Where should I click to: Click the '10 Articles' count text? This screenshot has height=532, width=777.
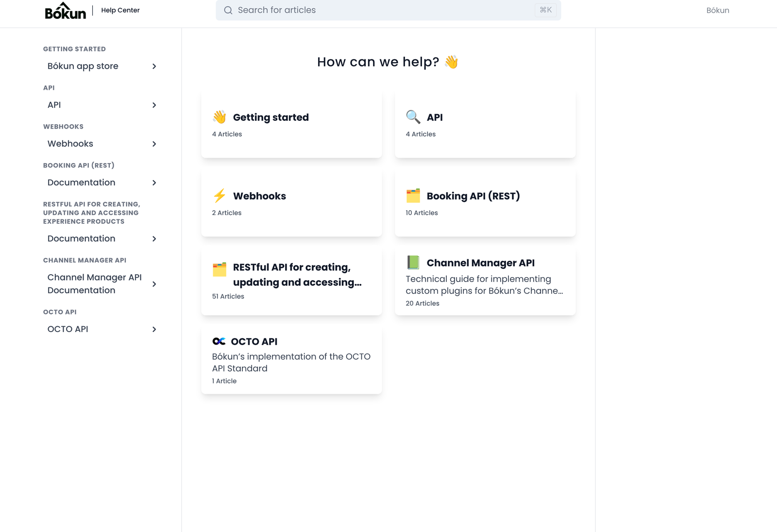[x=422, y=213]
